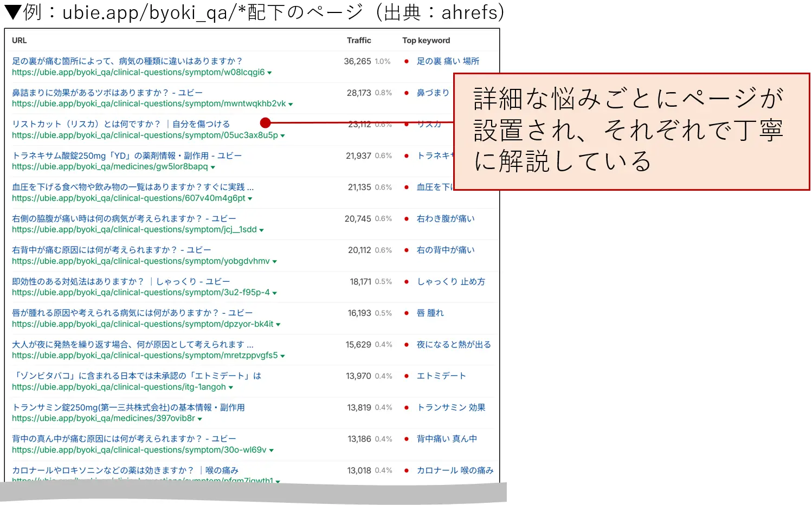The image size is (812, 505).
Task: Click the red indicator beside "エトミデート"
Action: point(407,375)
